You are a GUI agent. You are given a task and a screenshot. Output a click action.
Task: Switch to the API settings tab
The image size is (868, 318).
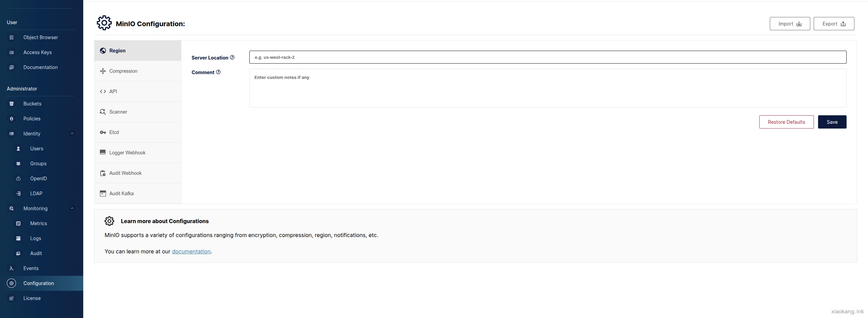[138, 91]
